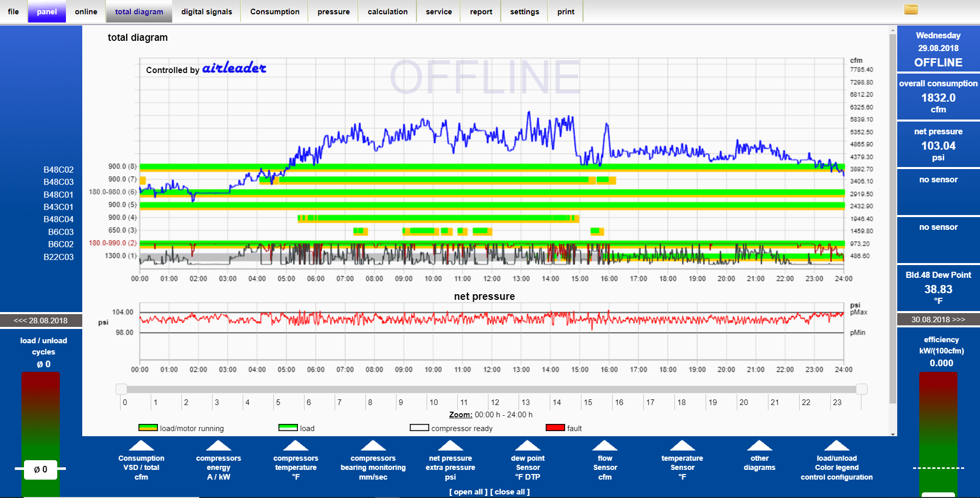The height and width of the screenshot is (498, 980).
Task: Click the open all link
Action: tap(468, 492)
